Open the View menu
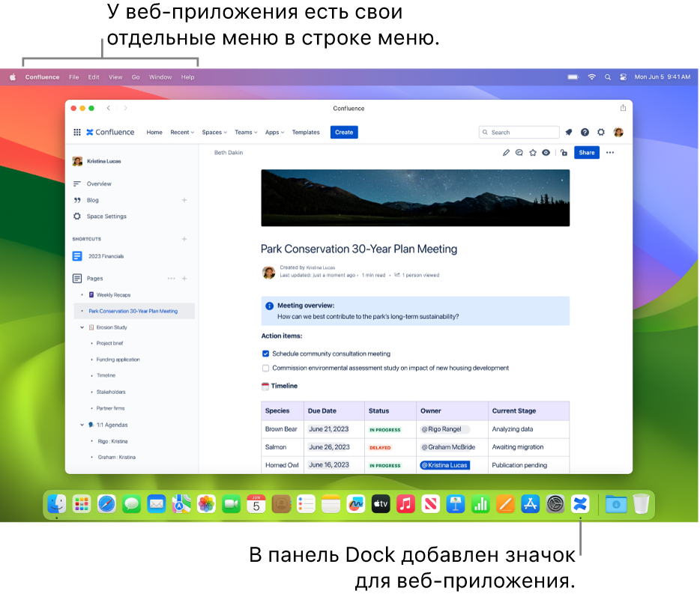 coord(115,77)
